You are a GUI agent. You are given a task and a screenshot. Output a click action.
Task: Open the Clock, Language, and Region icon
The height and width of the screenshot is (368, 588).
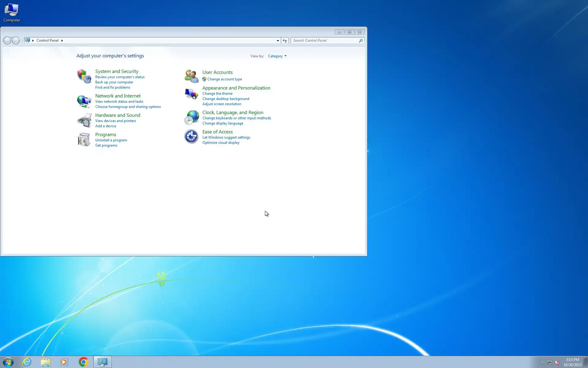click(191, 117)
